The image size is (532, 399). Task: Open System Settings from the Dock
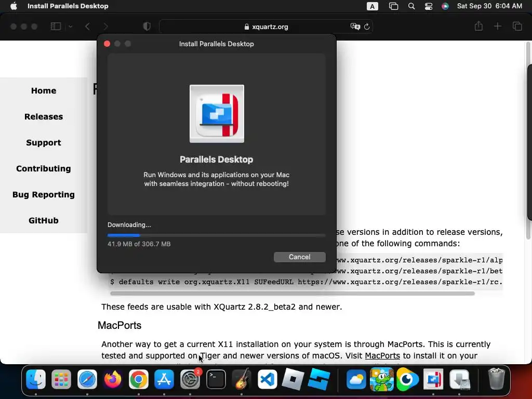click(x=190, y=379)
